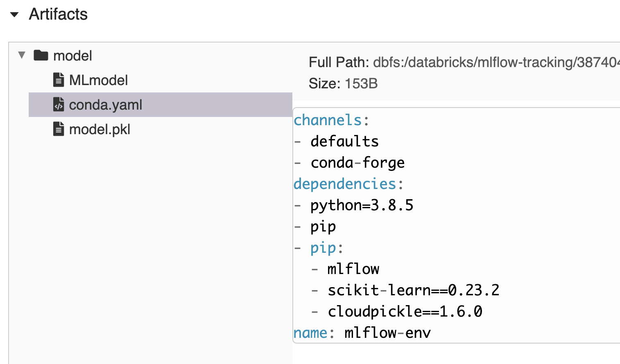Select conda.yaml in the artifact tree

(105, 105)
